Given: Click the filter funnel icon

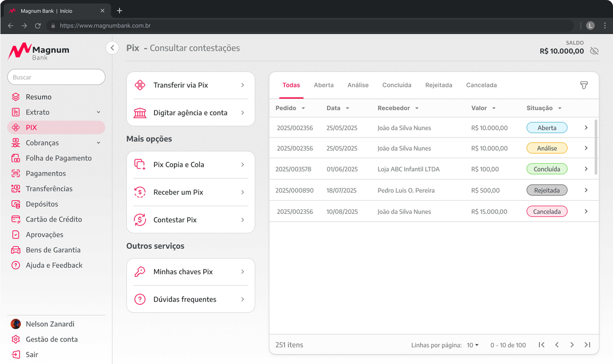Looking at the screenshot, I should click(584, 85).
